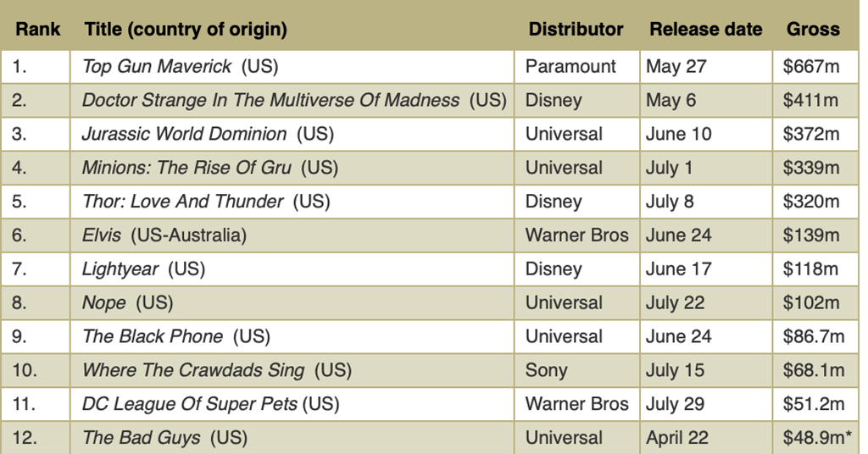868x454 pixels.
Task: Click the Release date column header
Action: coord(705,29)
